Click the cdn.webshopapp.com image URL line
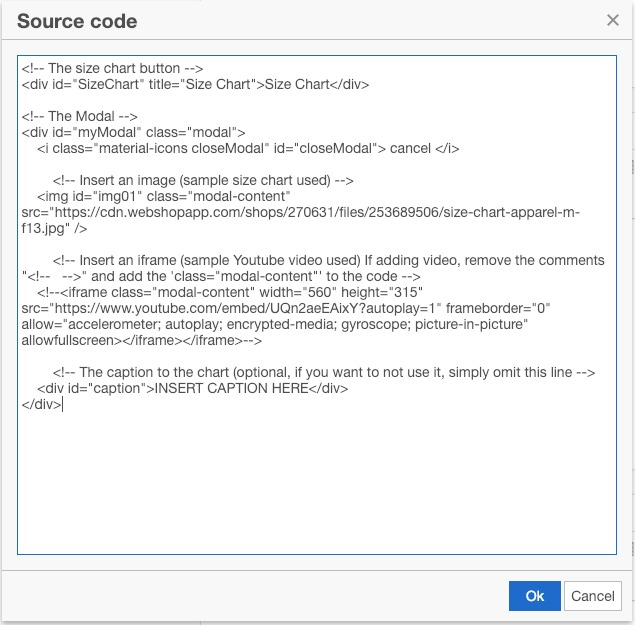The height and width of the screenshot is (625, 635). click(300, 212)
